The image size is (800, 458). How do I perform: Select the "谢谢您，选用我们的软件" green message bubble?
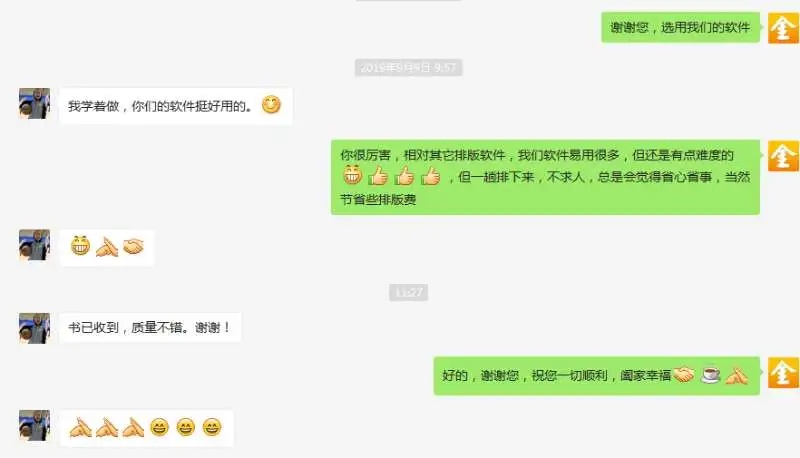pos(680,27)
